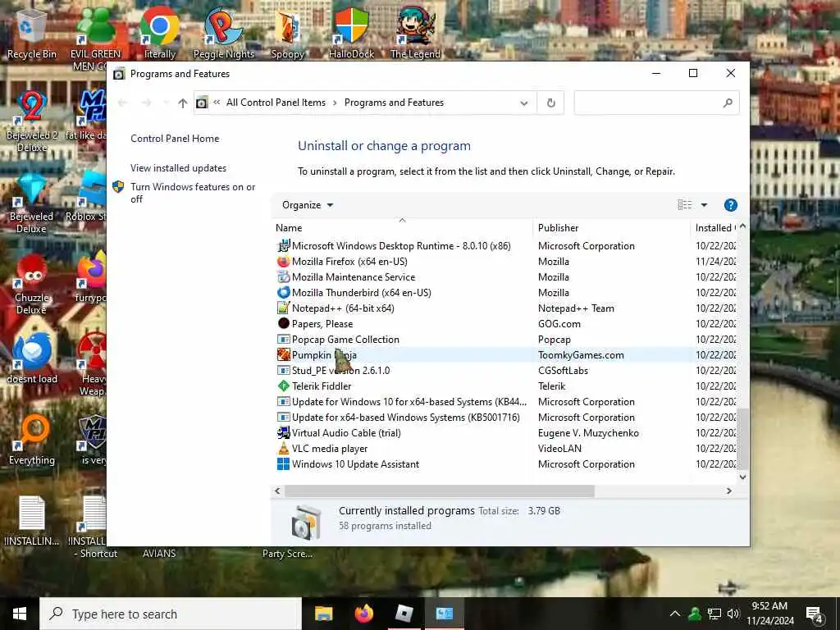This screenshot has height=630, width=840.
Task: Select the Mozilla Maintenance Service row
Action: point(505,277)
